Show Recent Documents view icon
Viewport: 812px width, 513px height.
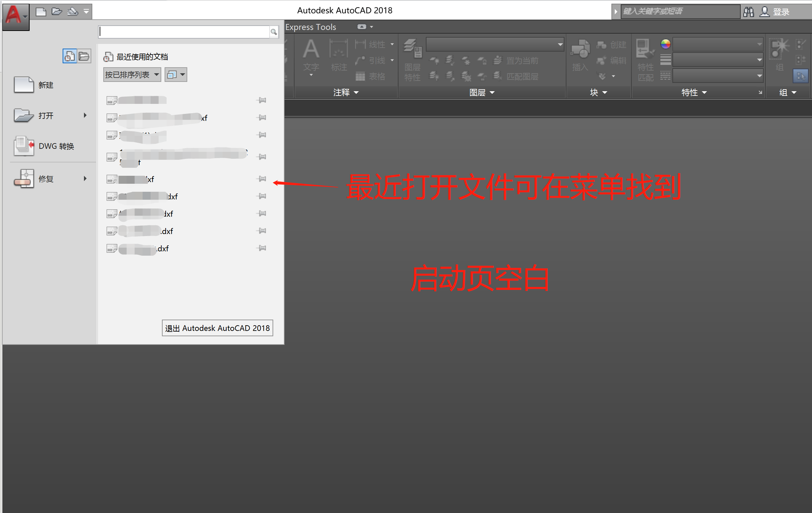coord(69,56)
